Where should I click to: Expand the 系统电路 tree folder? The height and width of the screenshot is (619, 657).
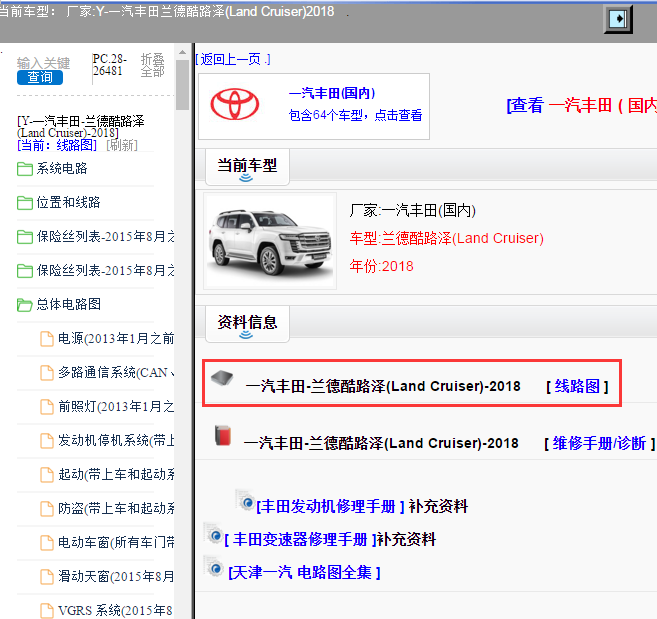(62, 168)
